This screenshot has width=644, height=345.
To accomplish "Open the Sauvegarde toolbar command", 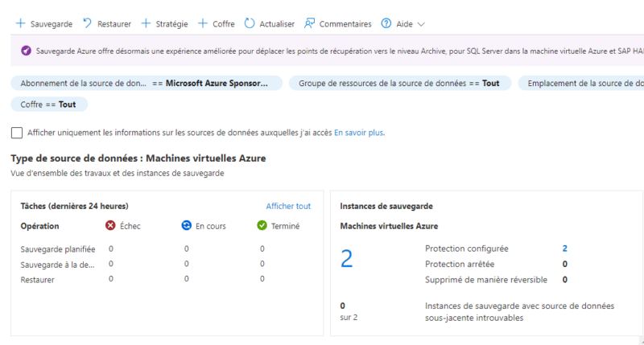I will pyautogui.click(x=44, y=24).
